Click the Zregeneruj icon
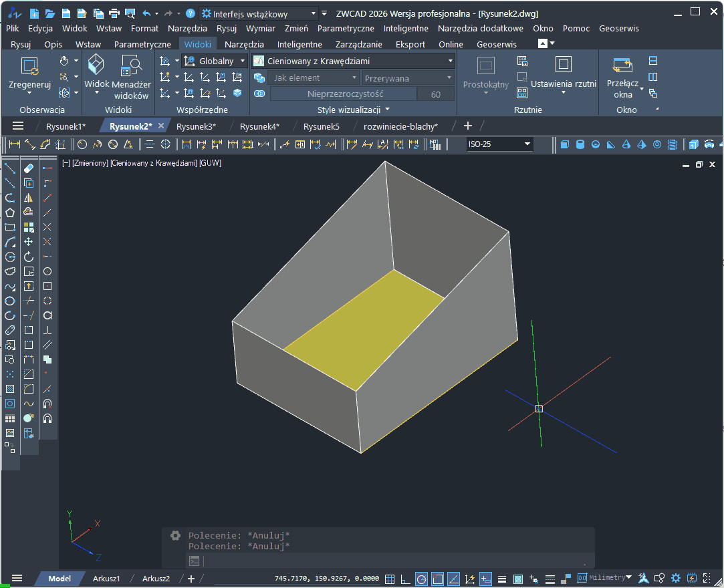The image size is (724, 588). click(x=30, y=67)
